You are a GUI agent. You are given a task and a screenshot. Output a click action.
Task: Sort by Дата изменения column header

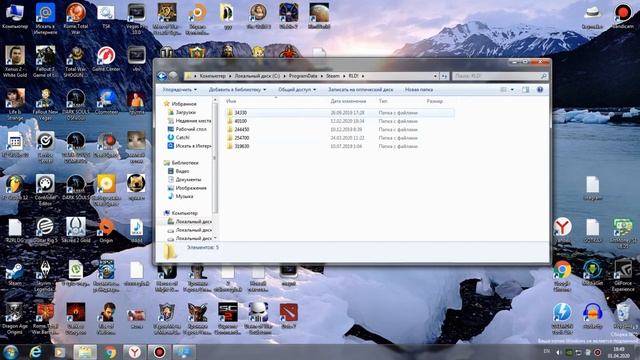pos(348,101)
